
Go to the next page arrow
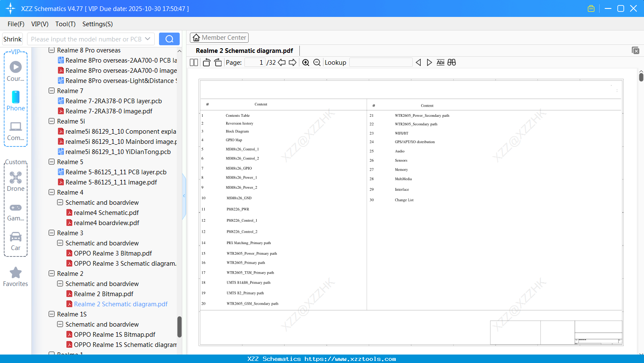[293, 63]
